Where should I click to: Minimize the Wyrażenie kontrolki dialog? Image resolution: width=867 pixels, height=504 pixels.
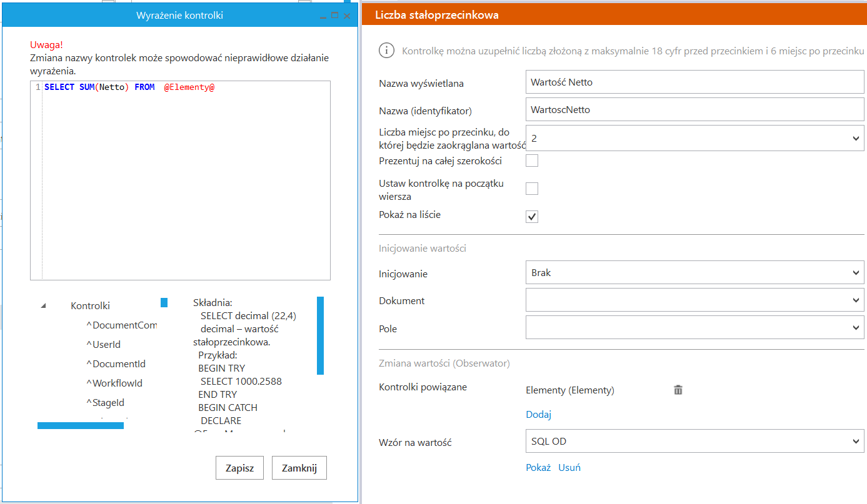click(322, 16)
